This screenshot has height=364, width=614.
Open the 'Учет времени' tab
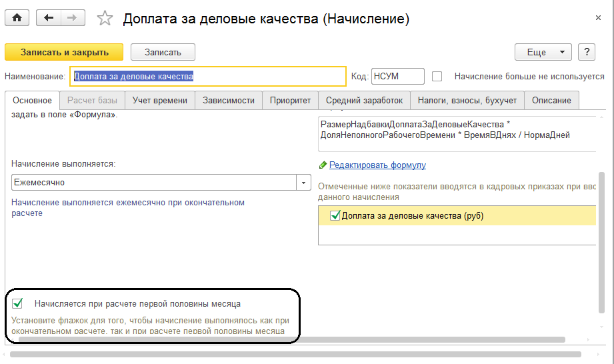pos(160,101)
